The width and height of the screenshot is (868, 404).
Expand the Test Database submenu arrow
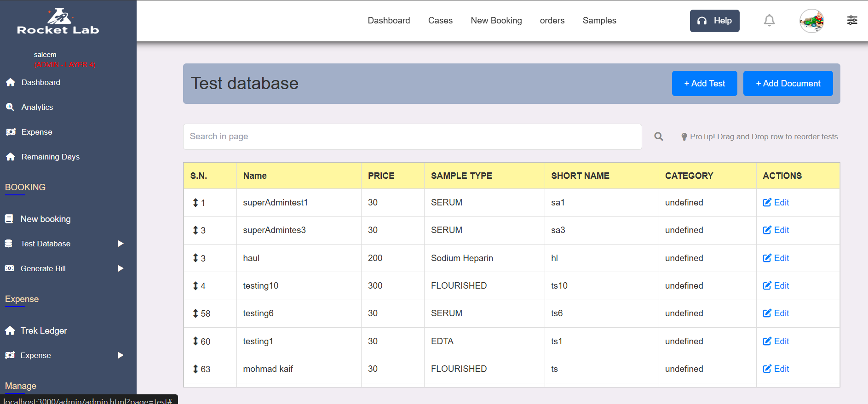click(x=121, y=244)
